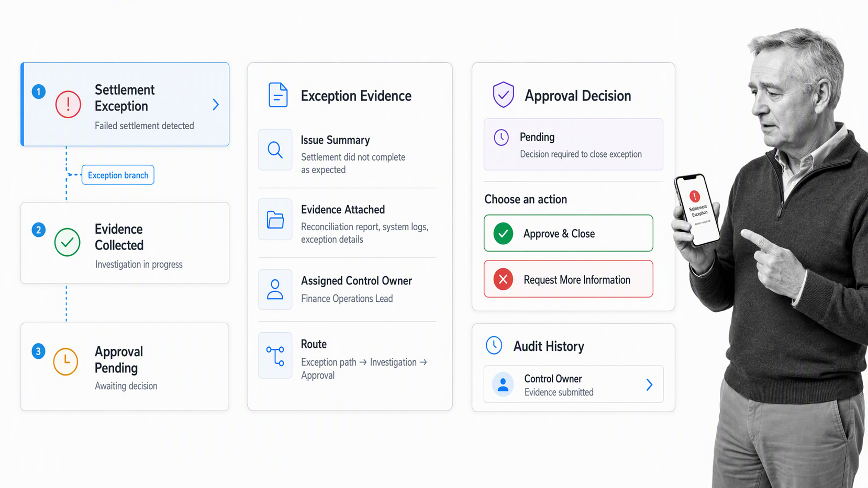Click the 'Evidence submitted' text
This screenshot has width=868, height=488.
coord(559,392)
